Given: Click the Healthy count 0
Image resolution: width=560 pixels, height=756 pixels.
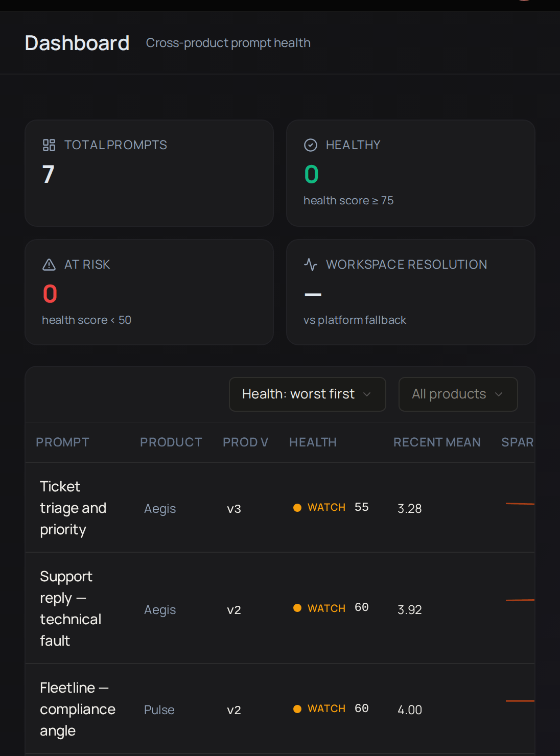Looking at the screenshot, I should [311, 174].
